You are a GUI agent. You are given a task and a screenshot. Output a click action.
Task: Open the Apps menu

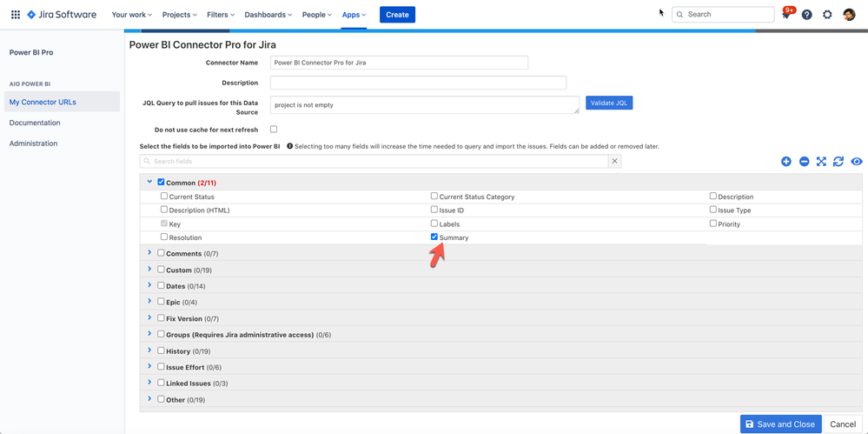[354, 15]
